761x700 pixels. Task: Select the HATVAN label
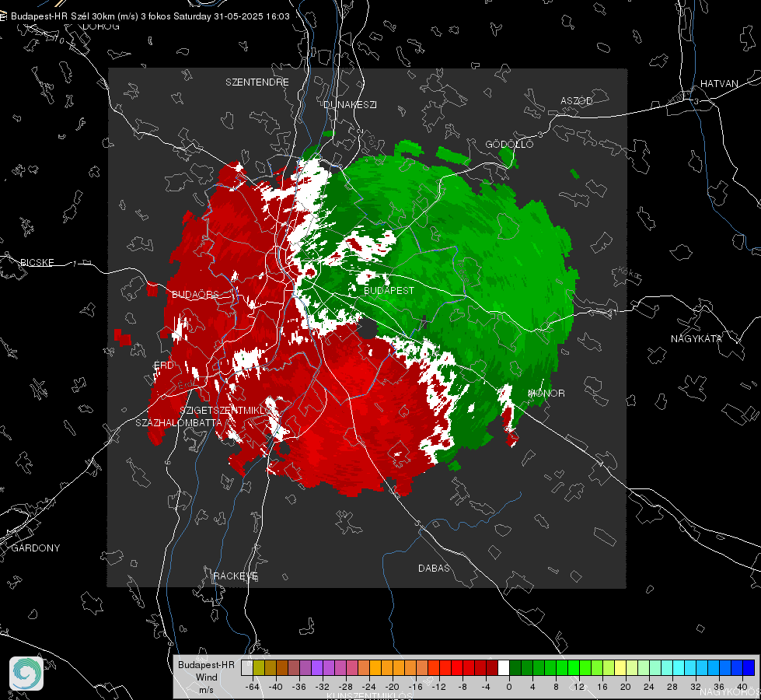[x=719, y=83]
